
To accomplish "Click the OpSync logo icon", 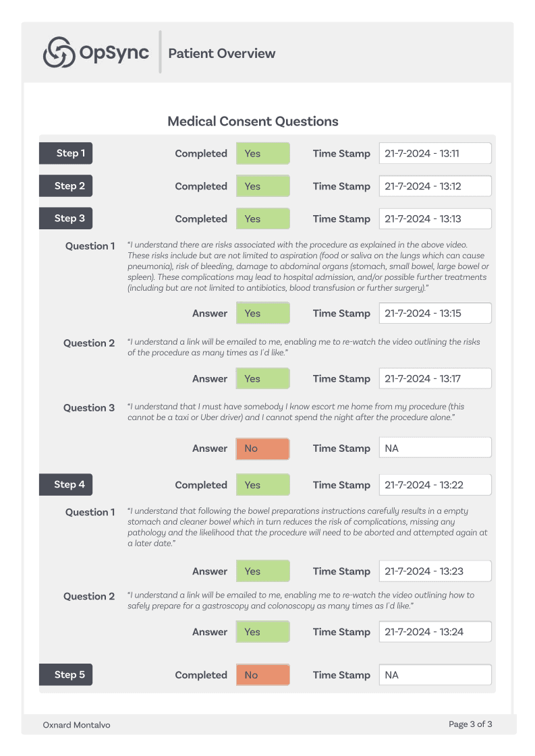I will click(x=59, y=52).
